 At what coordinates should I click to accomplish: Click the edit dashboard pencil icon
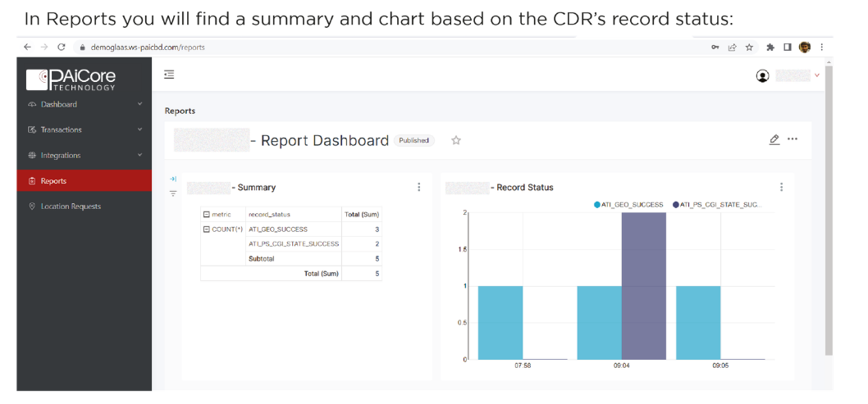774,139
